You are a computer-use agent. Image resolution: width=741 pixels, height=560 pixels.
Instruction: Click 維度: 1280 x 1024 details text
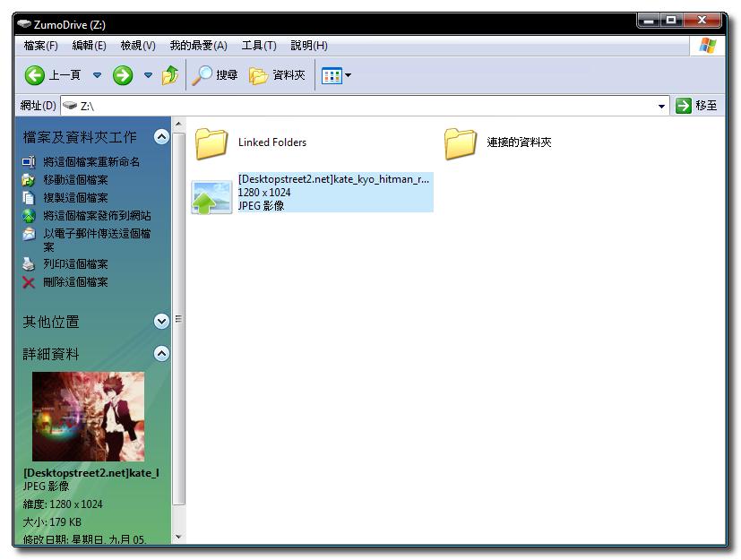click(63, 504)
